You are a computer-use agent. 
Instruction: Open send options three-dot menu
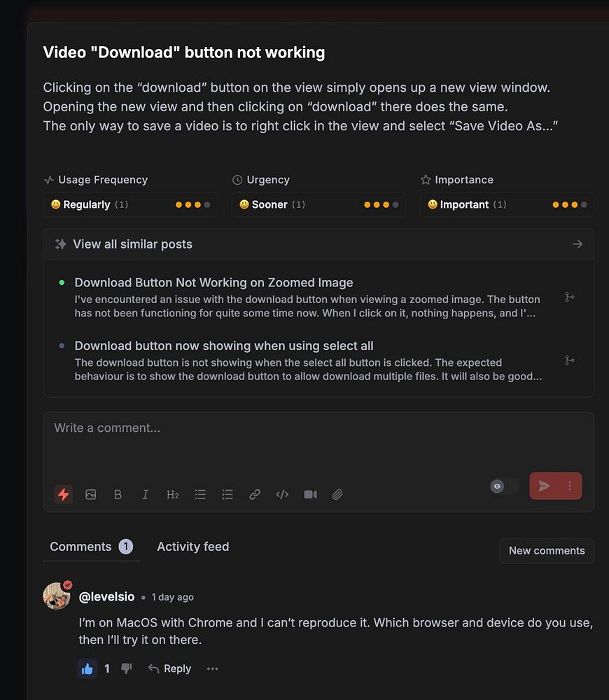click(570, 486)
